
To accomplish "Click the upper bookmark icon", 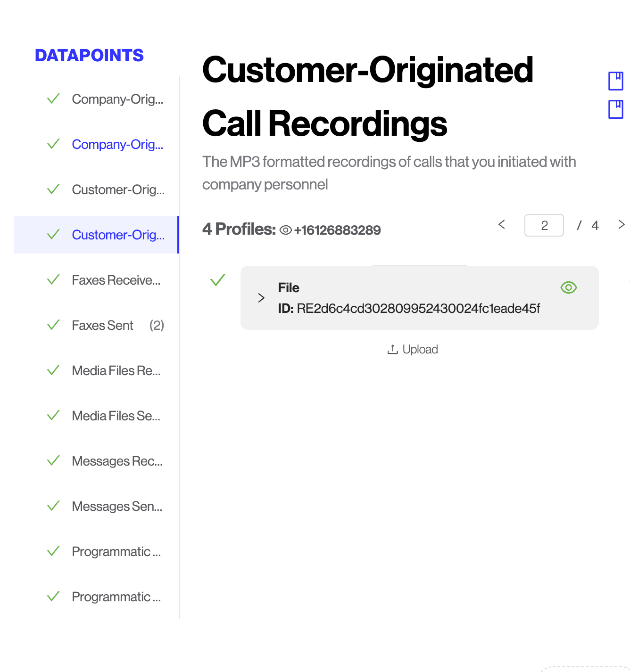I will (615, 81).
